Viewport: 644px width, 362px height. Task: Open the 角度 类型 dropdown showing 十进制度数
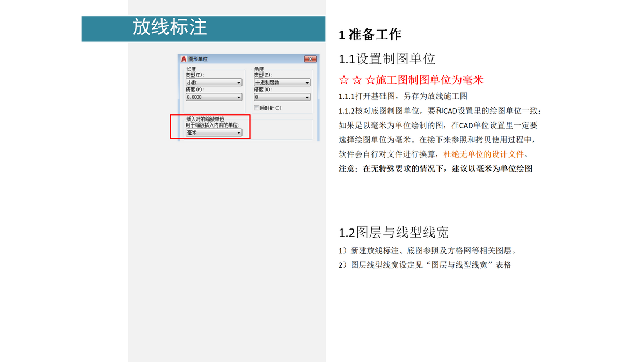(282, 82)
